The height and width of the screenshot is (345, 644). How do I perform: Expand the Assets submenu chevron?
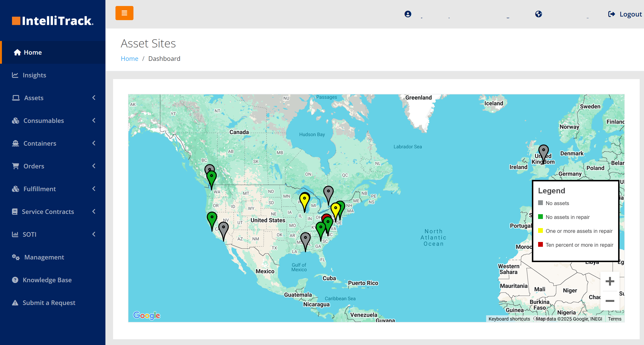[x=94, y=98]
